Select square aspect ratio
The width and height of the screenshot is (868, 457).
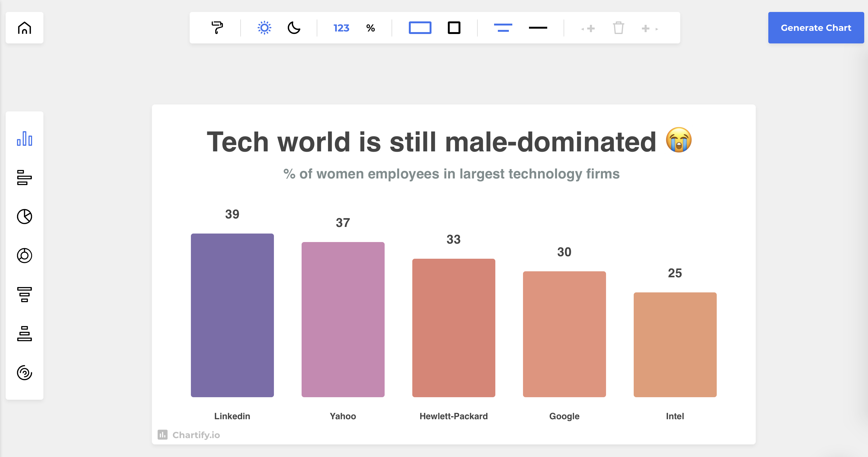tap(454, 28)
